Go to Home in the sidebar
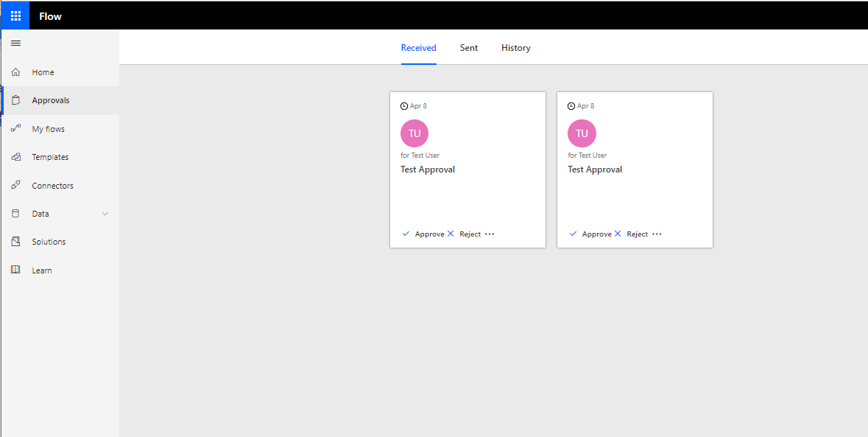The image size is (868, 437). [60, 72]
